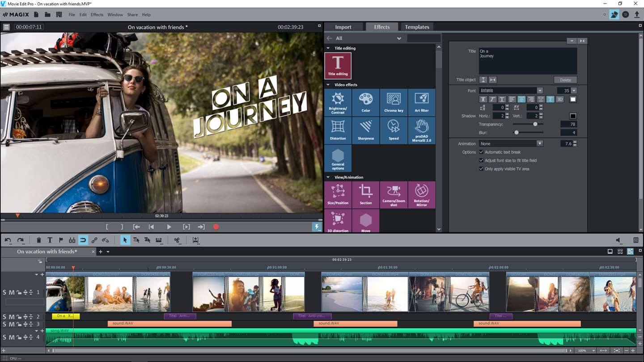Open General options effect tile
The height and width of the screenshot is (362, 644).
(338, 159)
